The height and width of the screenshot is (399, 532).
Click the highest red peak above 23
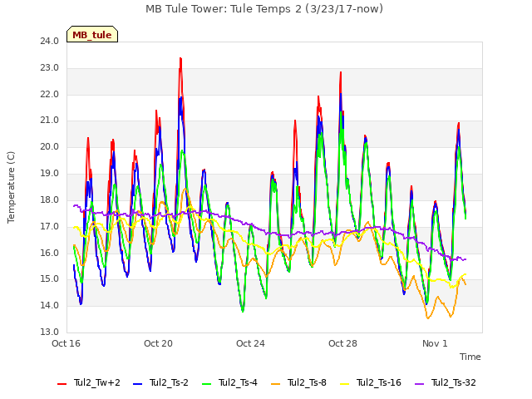181,59
